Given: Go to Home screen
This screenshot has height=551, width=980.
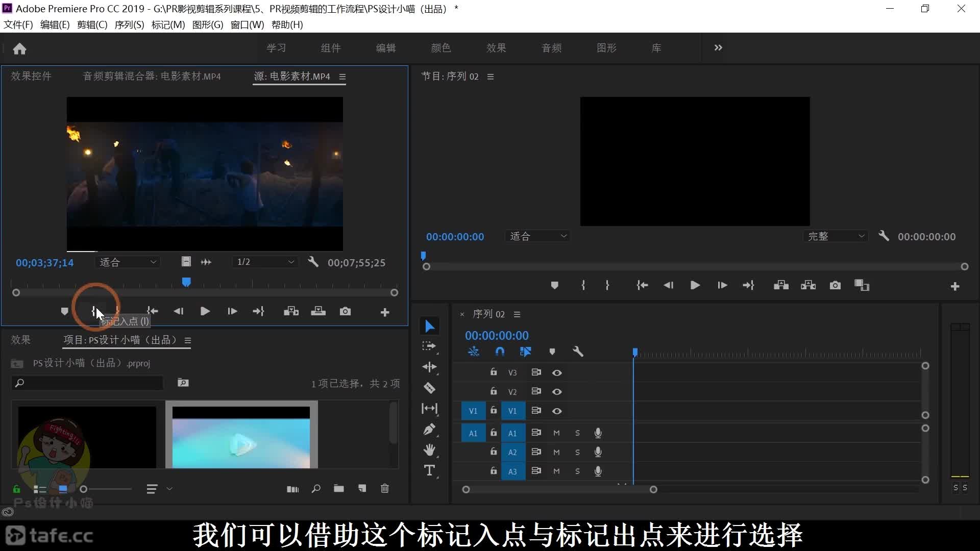Looking at the screenshot, I should tap(19, 48).
